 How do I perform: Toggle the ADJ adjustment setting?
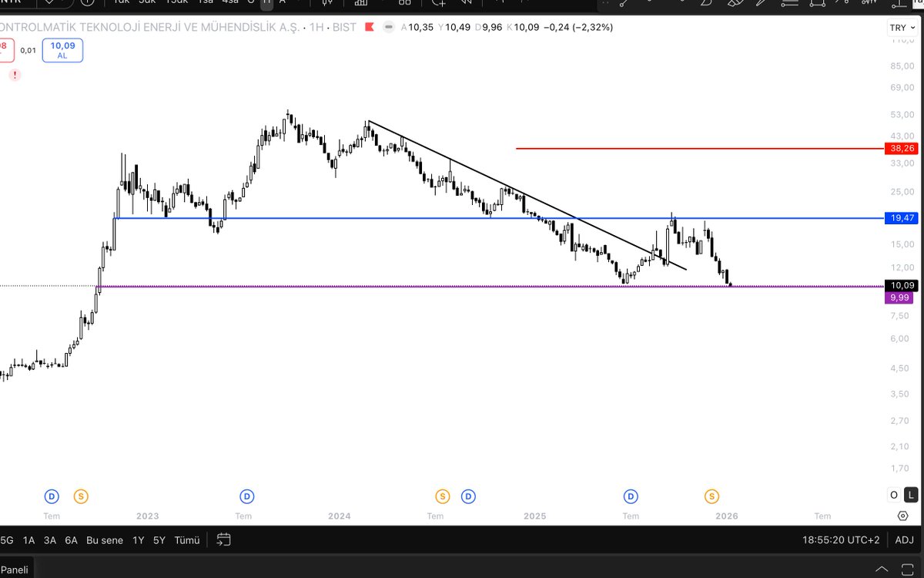click(904, 540)
